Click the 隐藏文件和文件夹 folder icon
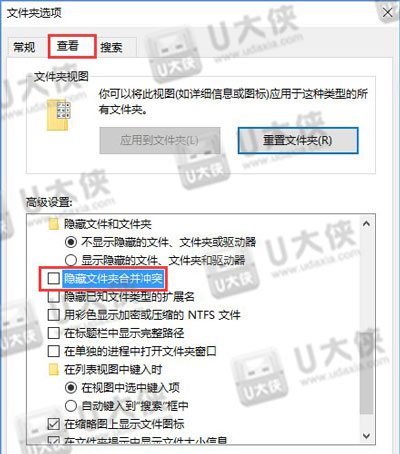400x454 pixels. (x=53, y=224)
